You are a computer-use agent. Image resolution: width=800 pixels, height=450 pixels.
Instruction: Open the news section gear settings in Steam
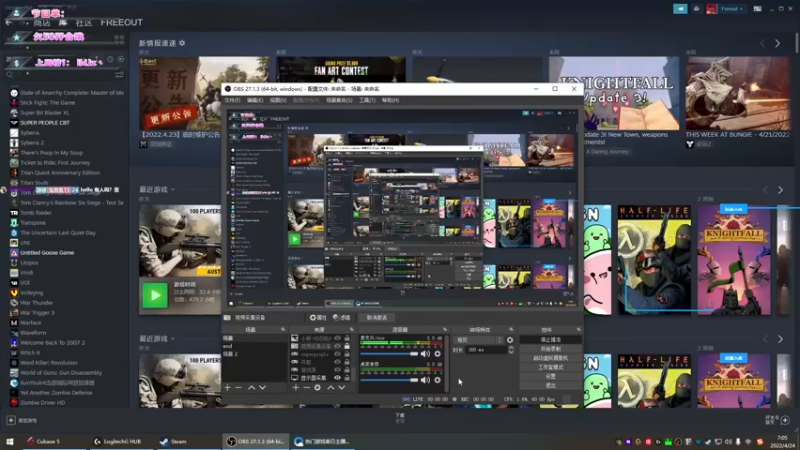[x=182, y=43]
